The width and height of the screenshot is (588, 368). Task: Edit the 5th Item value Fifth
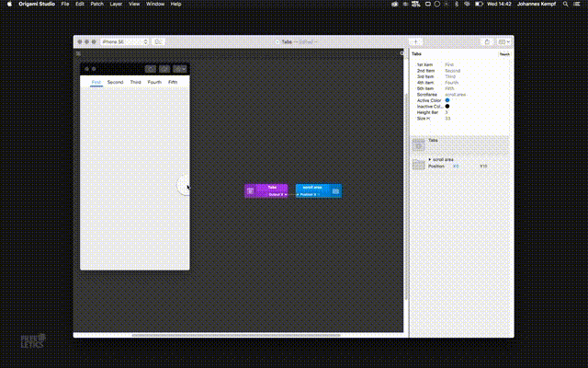[449, 88]
